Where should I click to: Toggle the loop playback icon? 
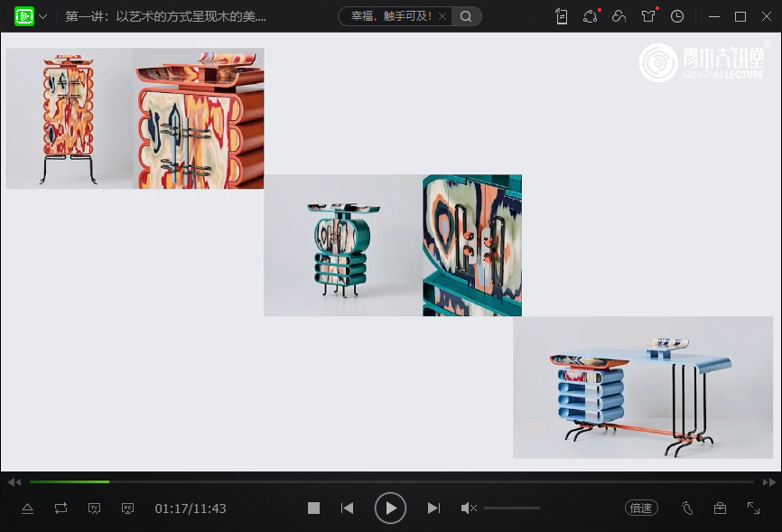click(61, 509)
